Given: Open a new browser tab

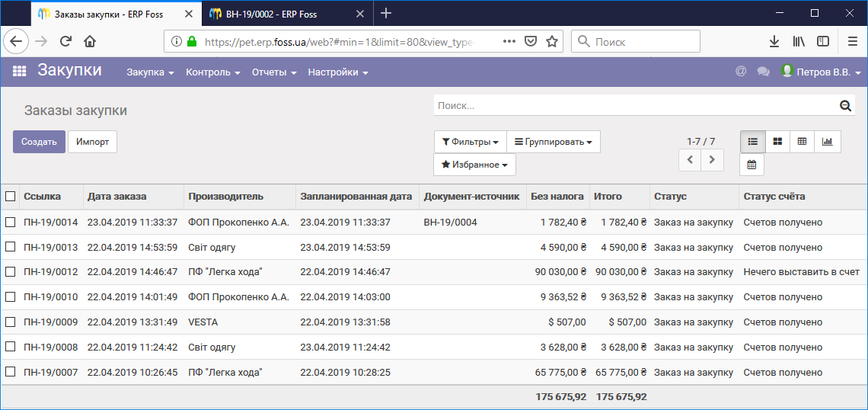Looking at the screenshot, I should (386, 14).
